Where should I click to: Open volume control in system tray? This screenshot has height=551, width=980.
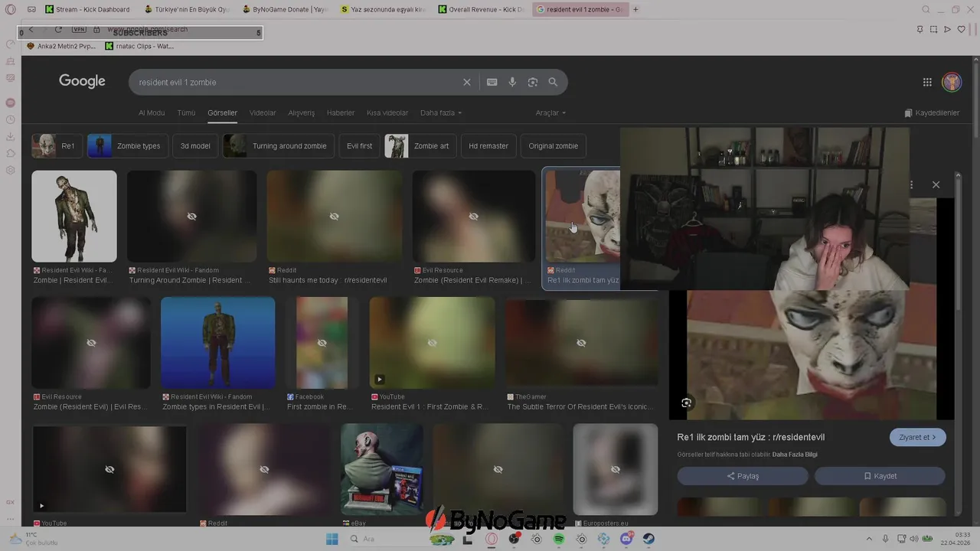913,539
